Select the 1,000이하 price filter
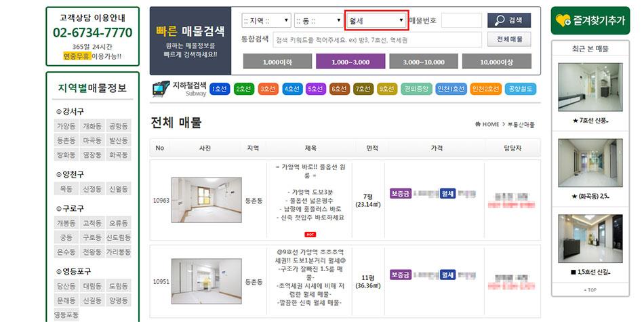 click(x=277, y=62)
